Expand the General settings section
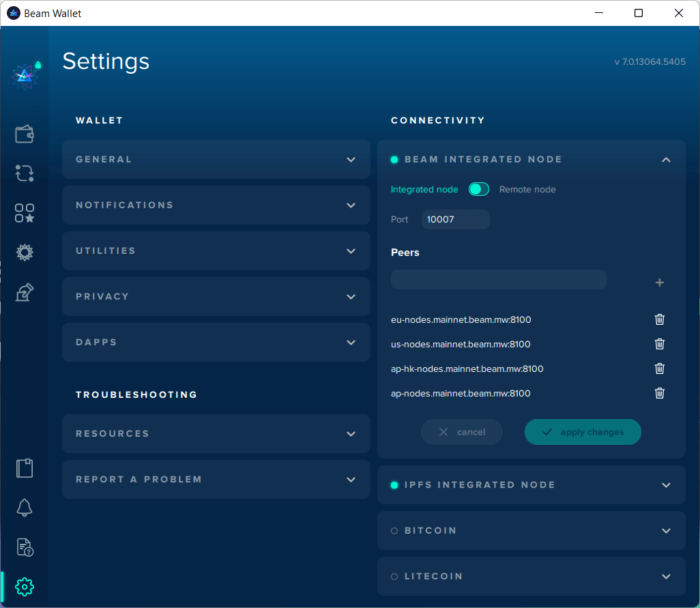Image resolution: width=700 pixels, height=608 pixels. [x=216, y=160]
